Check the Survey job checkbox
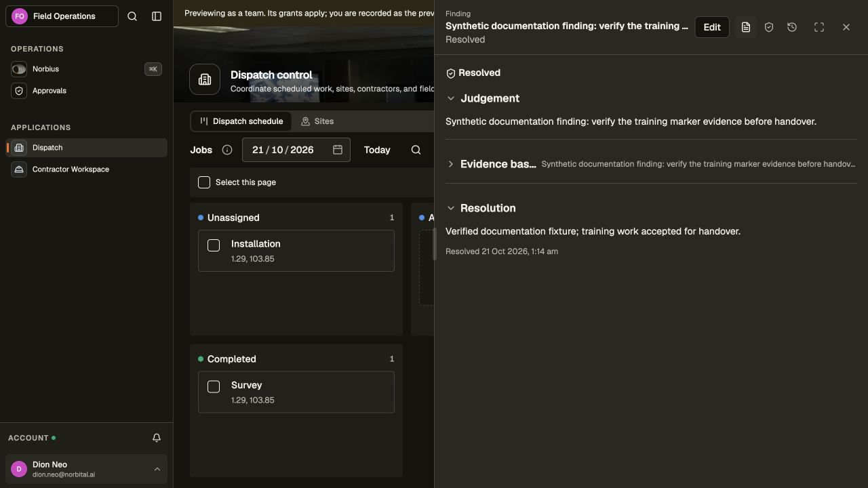 click(x=214, y=386)
